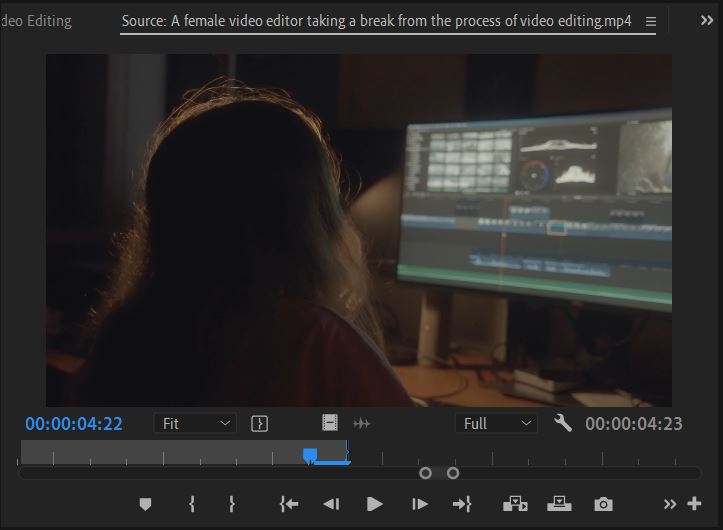This screenshot has height=530, width=723.
Task: Step forward one frame
Action: tap(420, 504)
